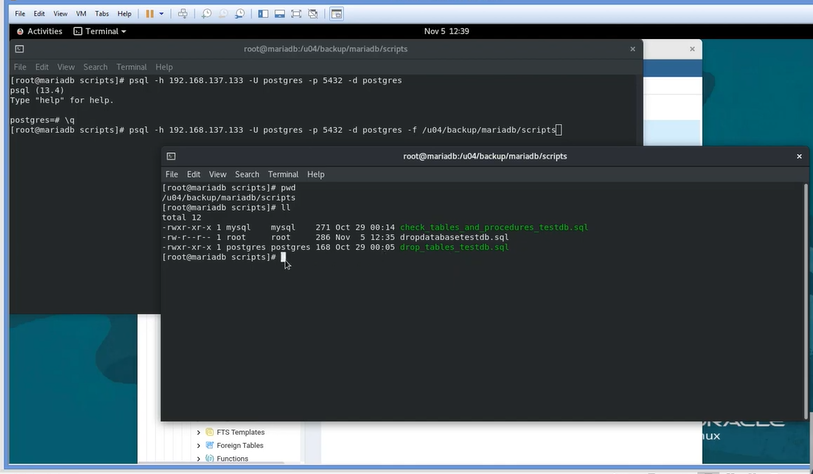Open the VM menu

pos(81,14)
